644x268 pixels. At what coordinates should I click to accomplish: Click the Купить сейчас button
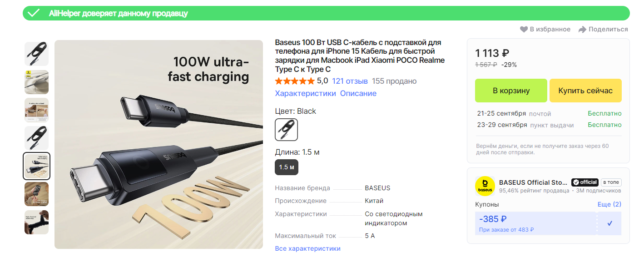point(585,91)
